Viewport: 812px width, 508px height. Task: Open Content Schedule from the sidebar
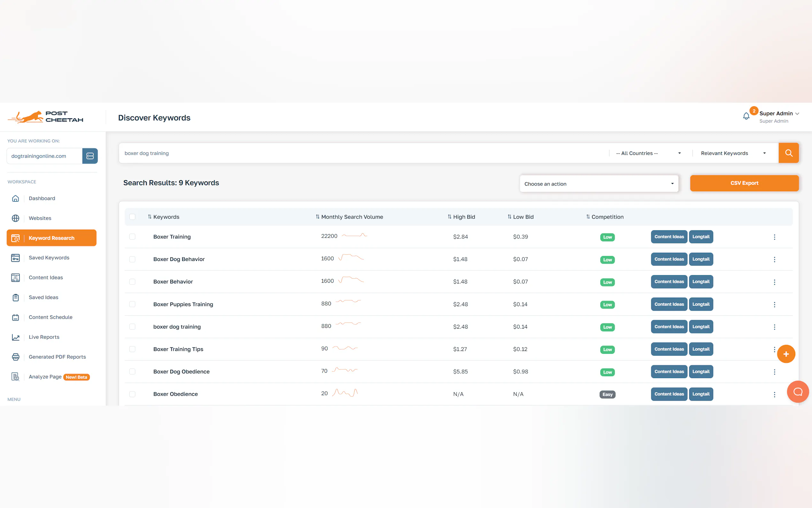coord(51,317)
